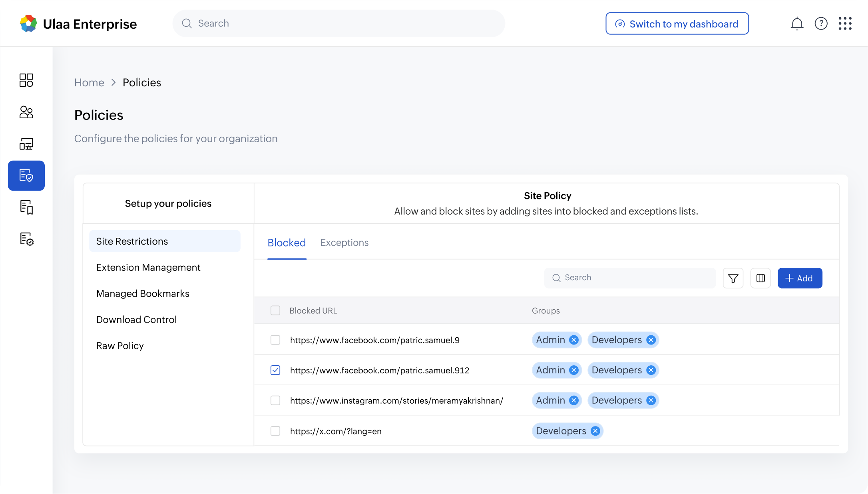Open Managed Bookmarks policy
868x494 pixels.
pos(143,293)
